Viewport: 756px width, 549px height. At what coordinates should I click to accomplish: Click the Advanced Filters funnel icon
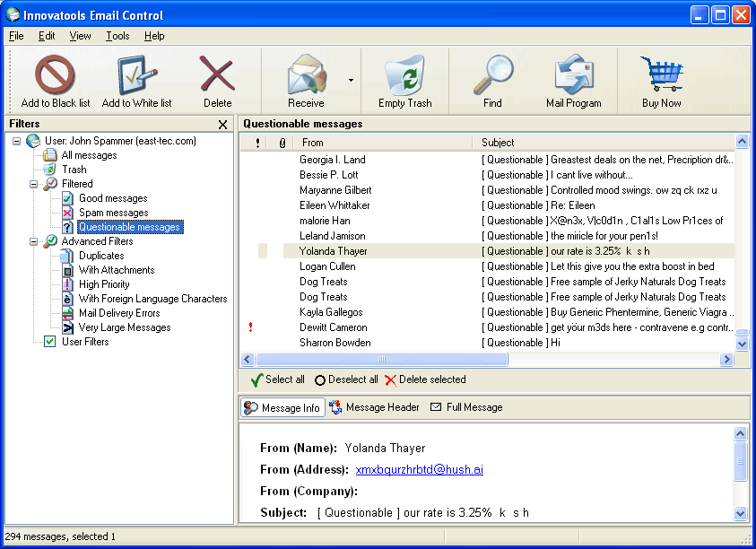[x=50, y=240]
